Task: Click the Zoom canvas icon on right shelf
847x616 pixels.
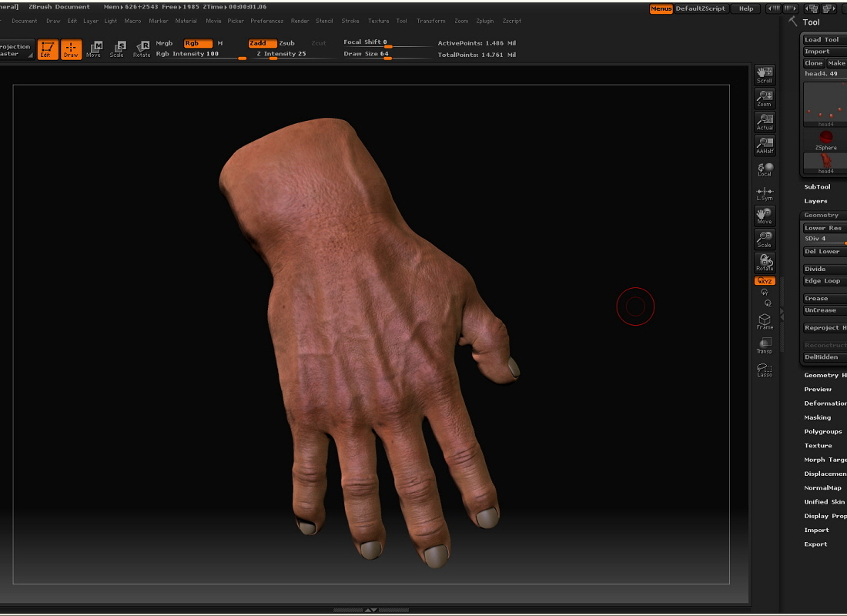Action: [x=764, y=97]
